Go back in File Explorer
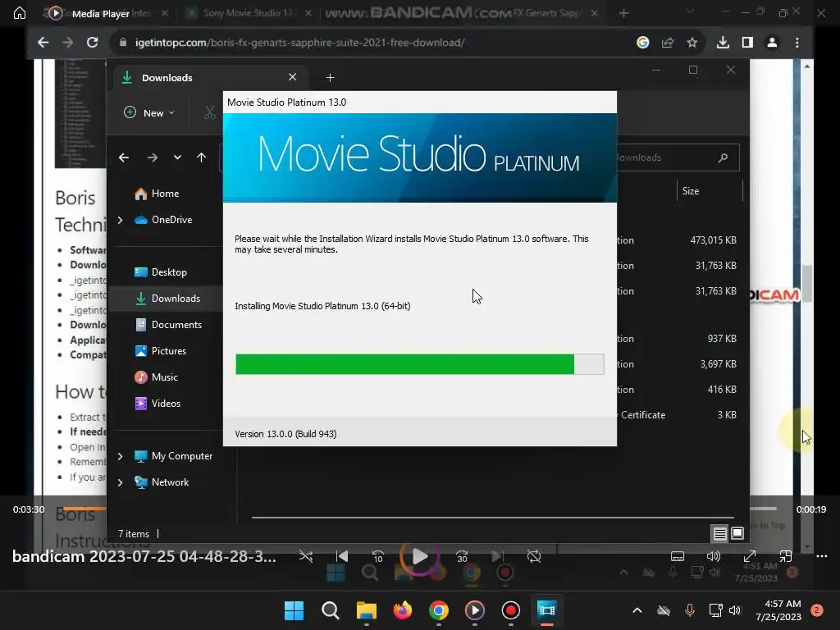Image resolution: width=840 pixels, height=630 pixels. tap(124, 157)
